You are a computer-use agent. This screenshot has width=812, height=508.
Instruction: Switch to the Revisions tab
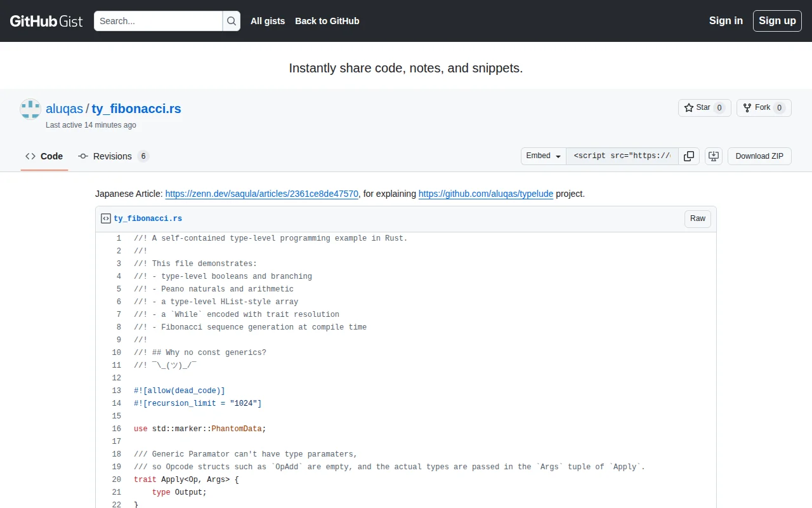coord(114,156)
